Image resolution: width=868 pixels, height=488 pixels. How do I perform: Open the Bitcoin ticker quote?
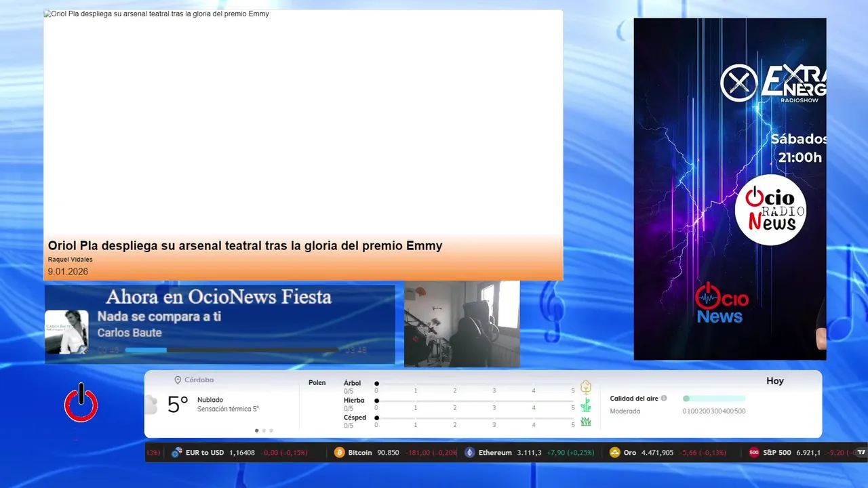click(x=397, y=453)
